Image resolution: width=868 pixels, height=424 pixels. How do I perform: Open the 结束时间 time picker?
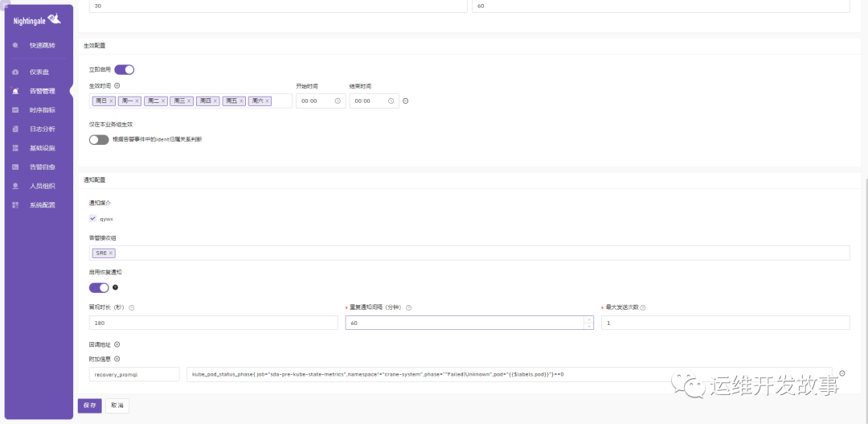click(x=375, y=101)
